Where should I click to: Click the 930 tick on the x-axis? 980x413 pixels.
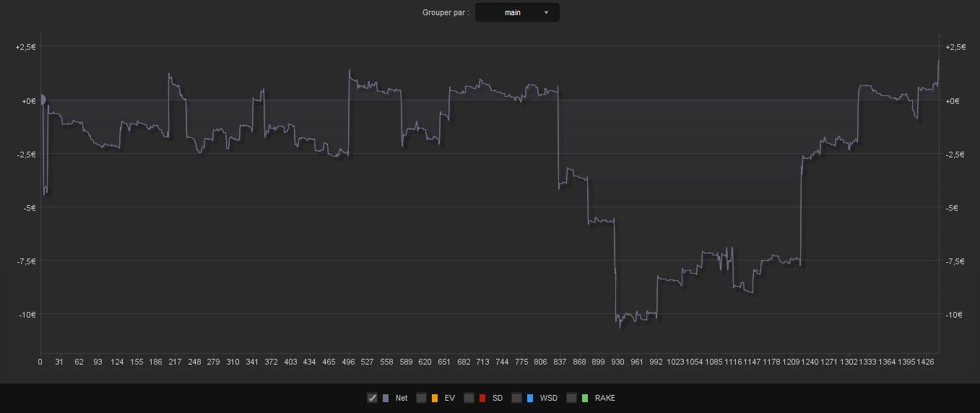617,361
